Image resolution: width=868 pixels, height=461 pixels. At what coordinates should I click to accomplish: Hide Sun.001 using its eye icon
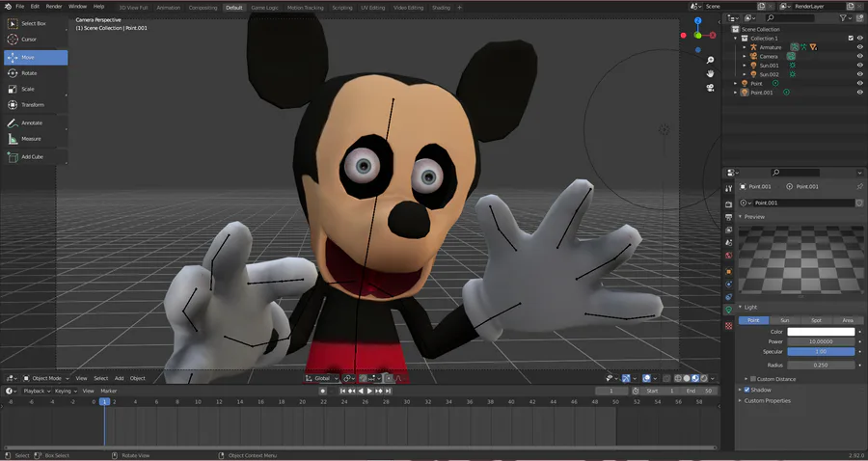860,66
